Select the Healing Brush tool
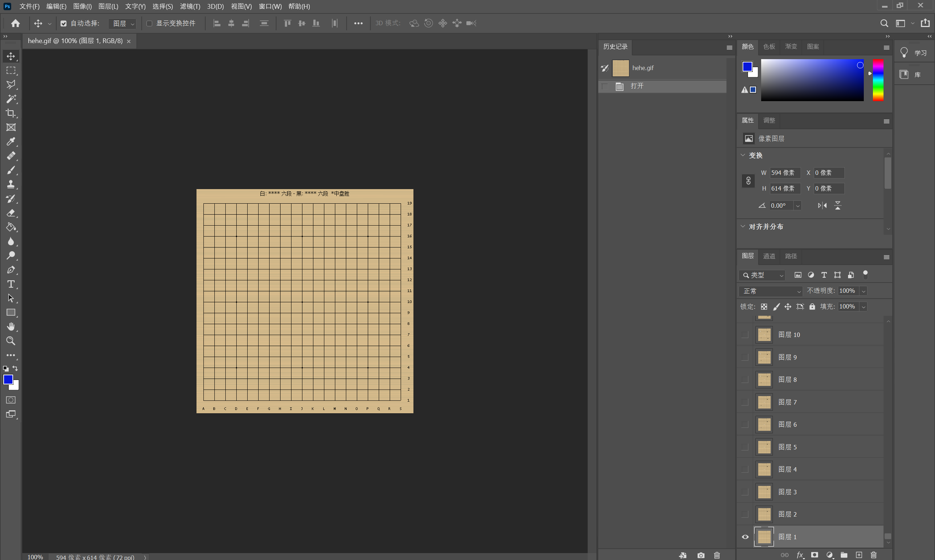This screenshot has height=560, width=935. pyautogui.click(x=11, y=156)
